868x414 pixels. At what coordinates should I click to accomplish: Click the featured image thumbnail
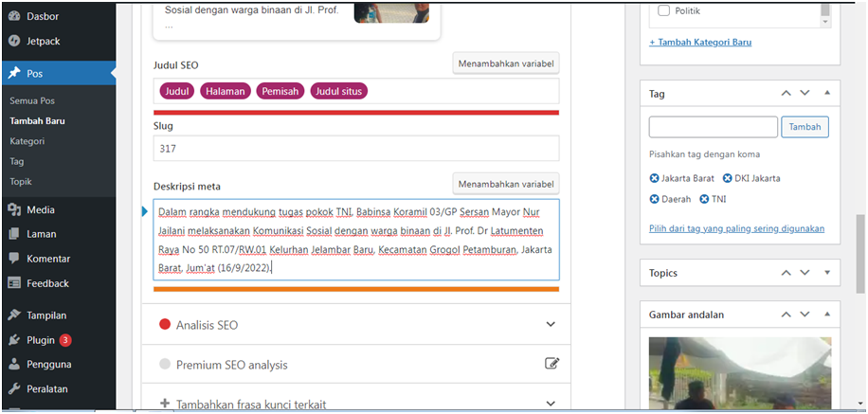click(739, 374)
